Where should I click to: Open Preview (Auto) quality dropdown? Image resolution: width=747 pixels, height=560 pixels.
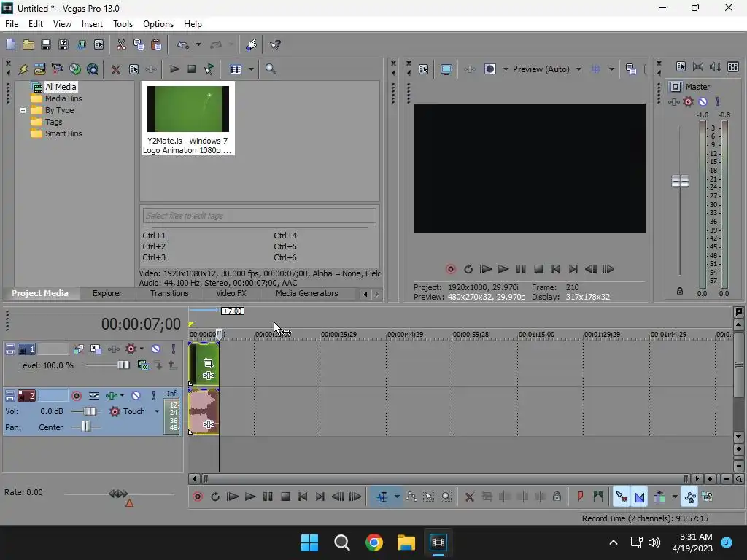coord(578,69)
